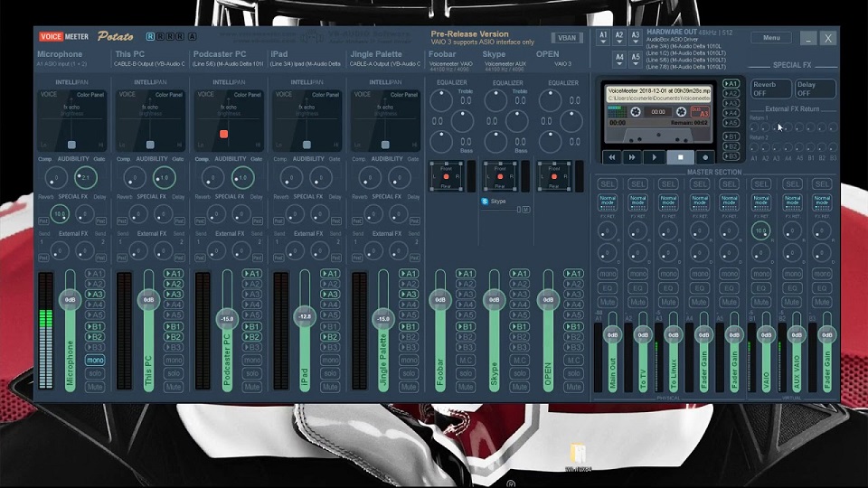This screenshot has height=488, width=868.
Task: Toggle solo on This PC strip
Action: click(x=174, y=373)
